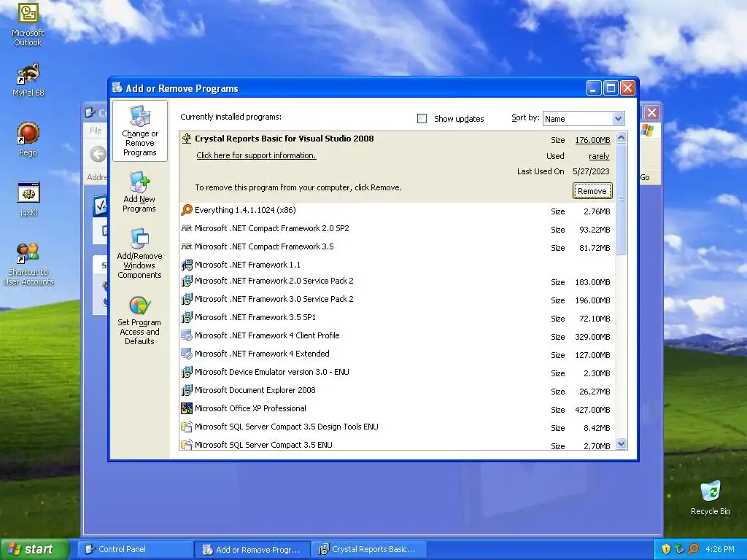Image resolution: width=747 pixels, height=560 pixels.
Task: Select Microsoft Office XP Professional entry text
Action: (x=251, y=408)
